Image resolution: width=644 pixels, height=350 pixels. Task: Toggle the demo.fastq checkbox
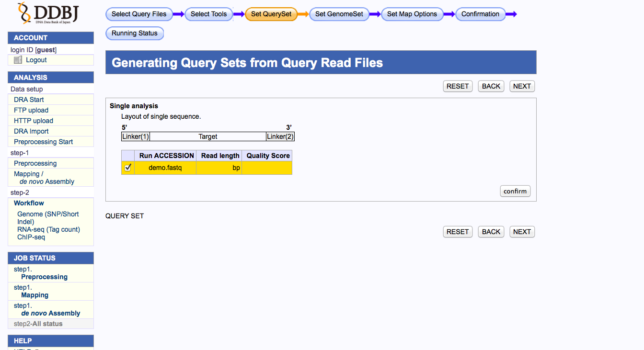128,168
